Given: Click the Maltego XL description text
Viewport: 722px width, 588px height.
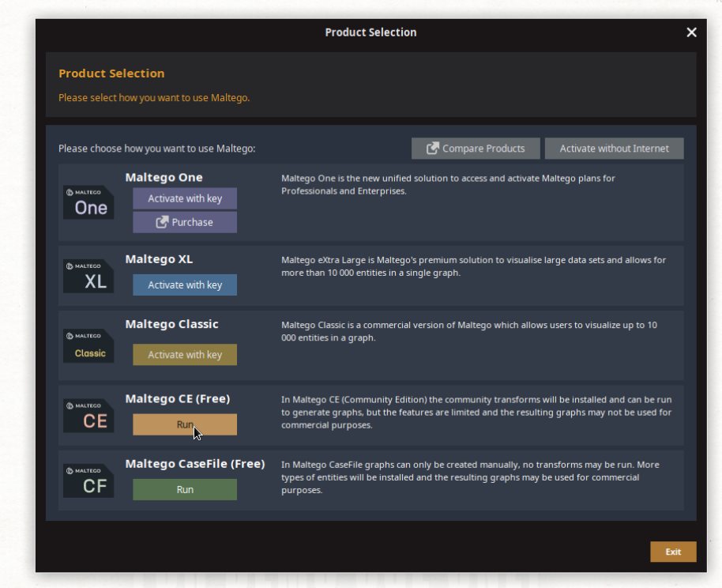Looking at the screenshot, I should point(474,266).
